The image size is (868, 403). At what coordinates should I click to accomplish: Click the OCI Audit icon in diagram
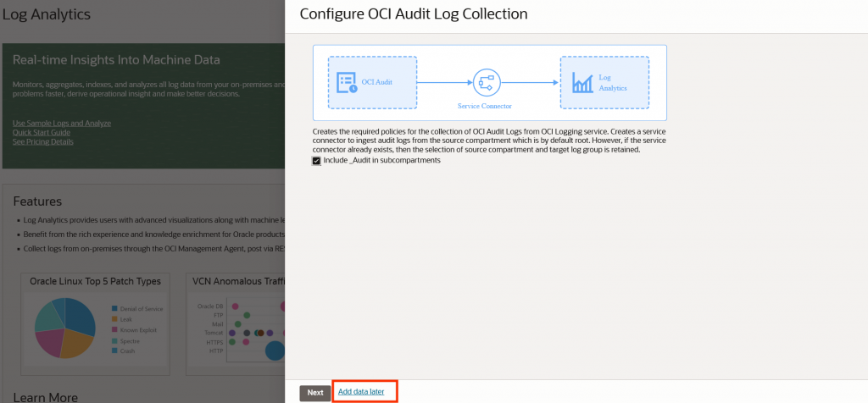pos(347,82)
